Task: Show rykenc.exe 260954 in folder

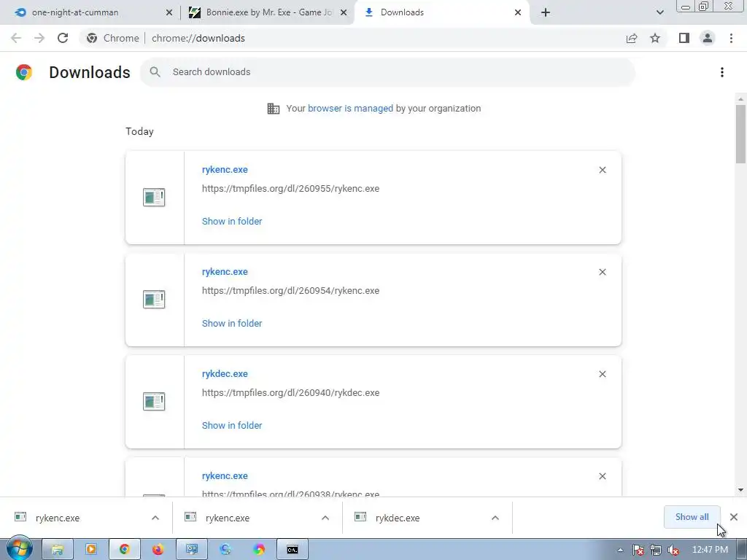Action: tap(232, 323)
